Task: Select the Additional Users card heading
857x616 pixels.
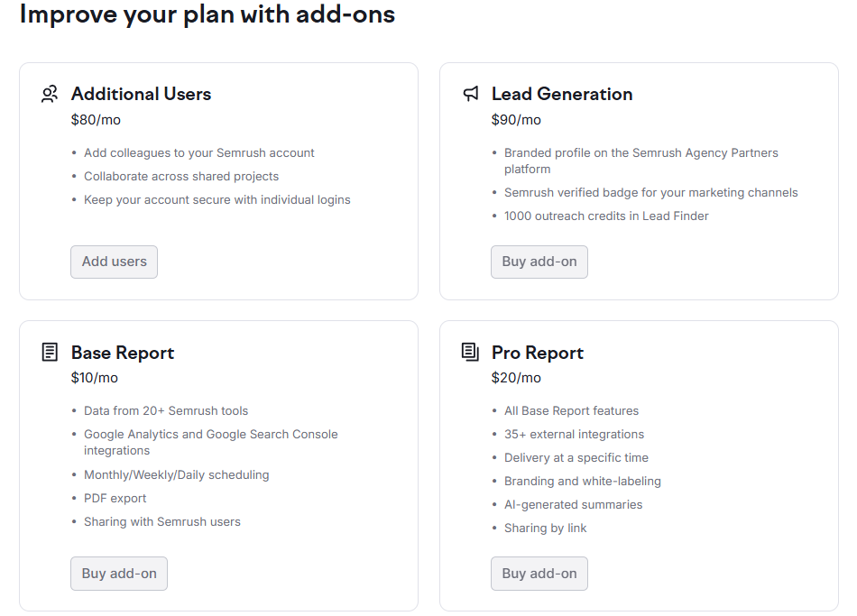Action: click(x=141, y=94)
